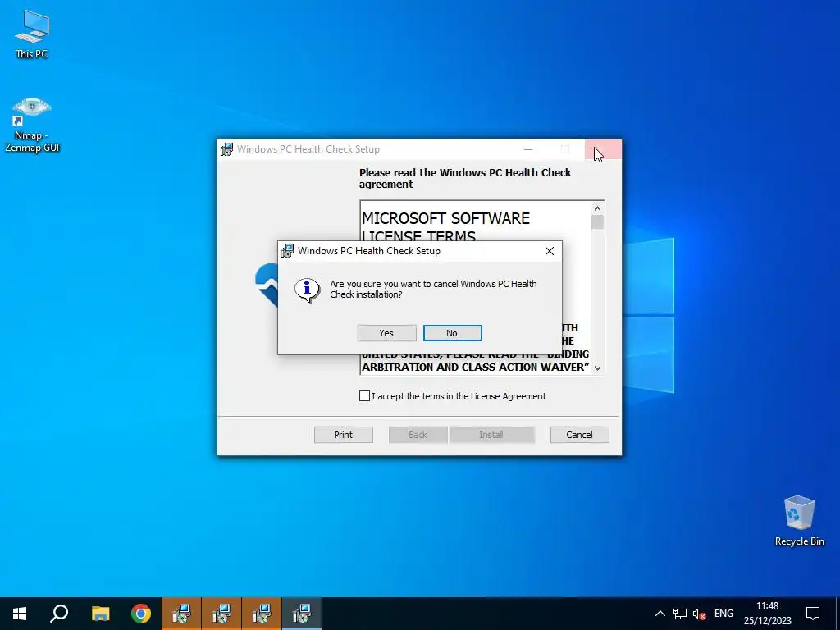Click the installer icon in dialog title bar
The height and width of the screenshot is (630, 840).
coord(288,251)
